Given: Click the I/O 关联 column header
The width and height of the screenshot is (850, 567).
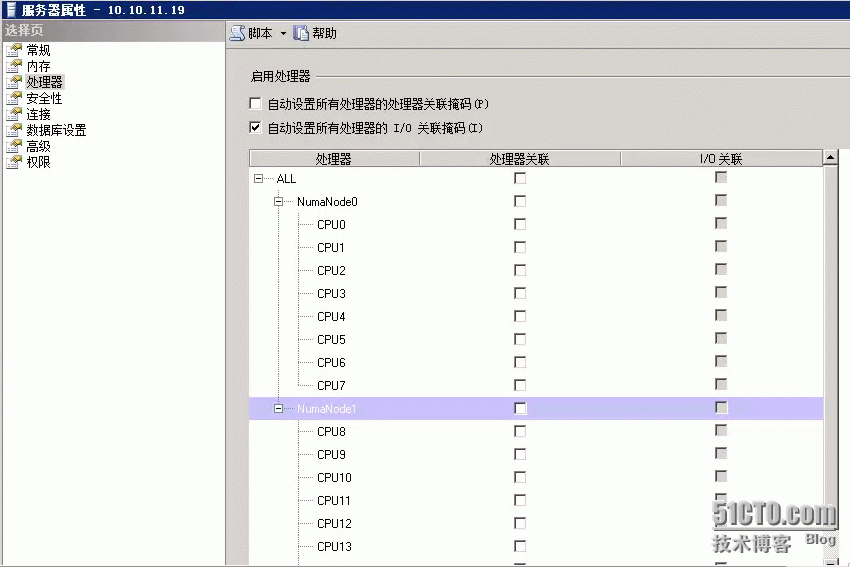Looking at the screenshot, I should 721,159.
